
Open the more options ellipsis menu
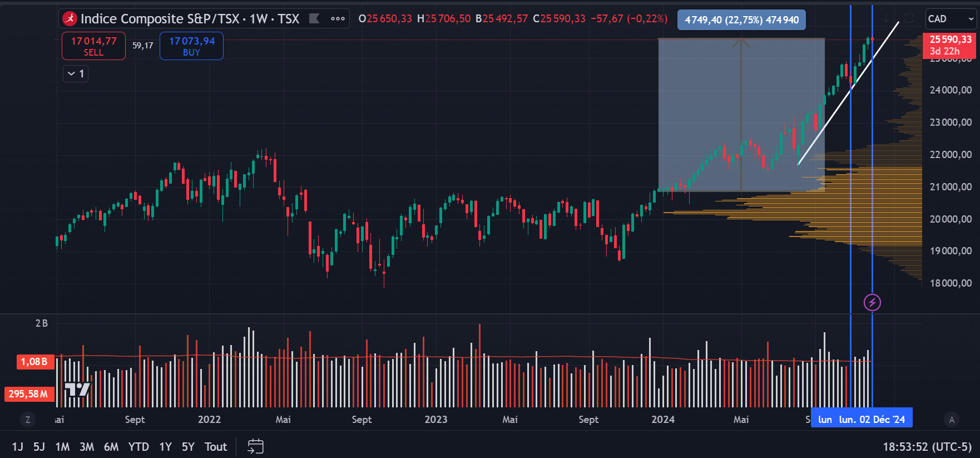click(338, 19)
